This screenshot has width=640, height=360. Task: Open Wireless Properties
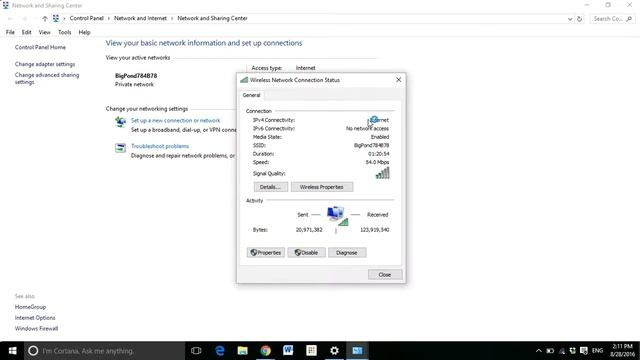(322, 187)
